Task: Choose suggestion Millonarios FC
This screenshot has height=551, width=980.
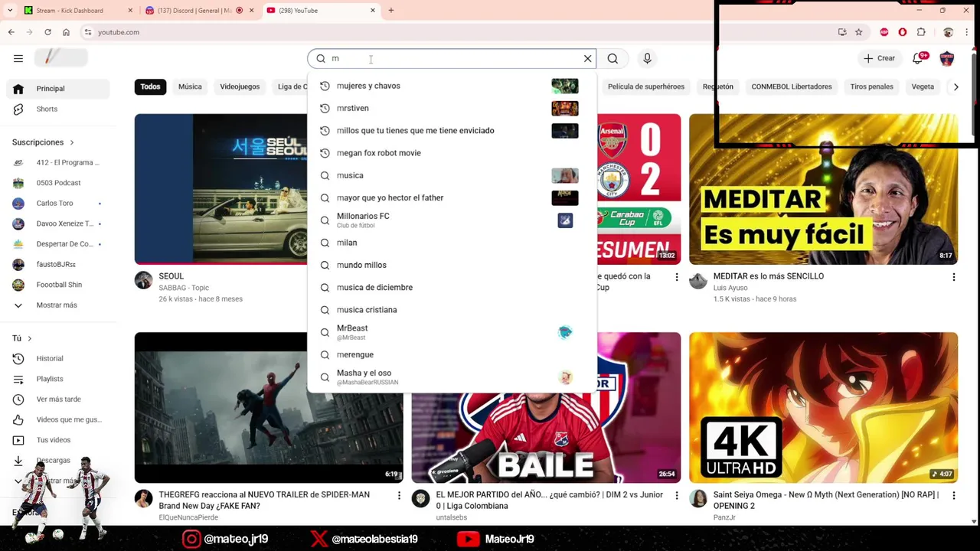Action: tap(452, 220)
